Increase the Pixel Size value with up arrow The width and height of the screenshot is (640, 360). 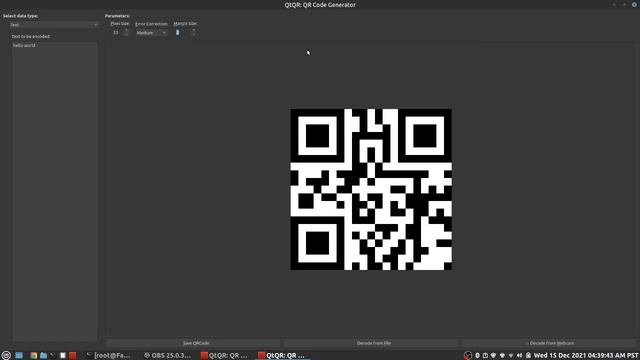[x=126, y=31]
